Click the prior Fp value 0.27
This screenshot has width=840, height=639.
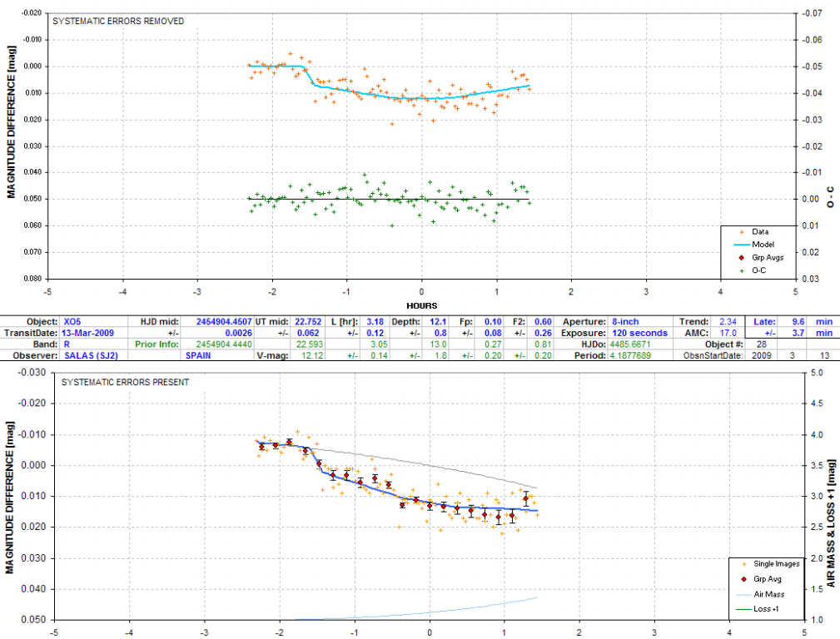pyautogui.click(x=493, y=344)
